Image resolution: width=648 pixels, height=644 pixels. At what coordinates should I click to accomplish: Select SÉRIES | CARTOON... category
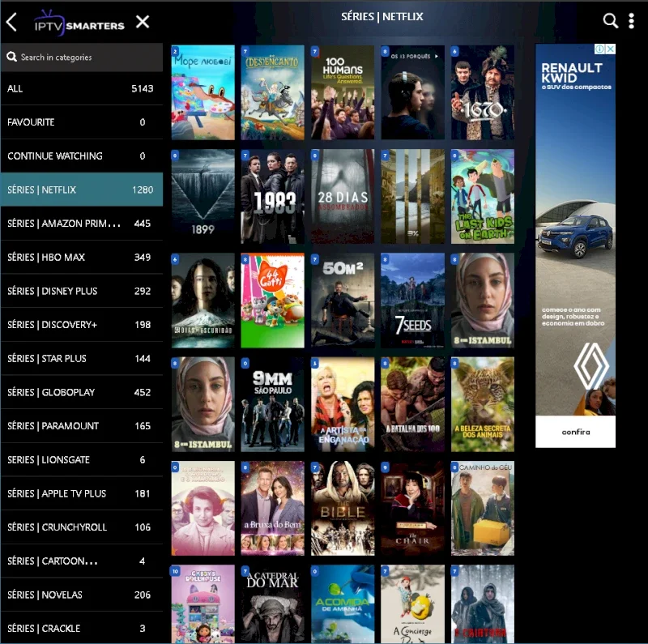pos(82,561)
